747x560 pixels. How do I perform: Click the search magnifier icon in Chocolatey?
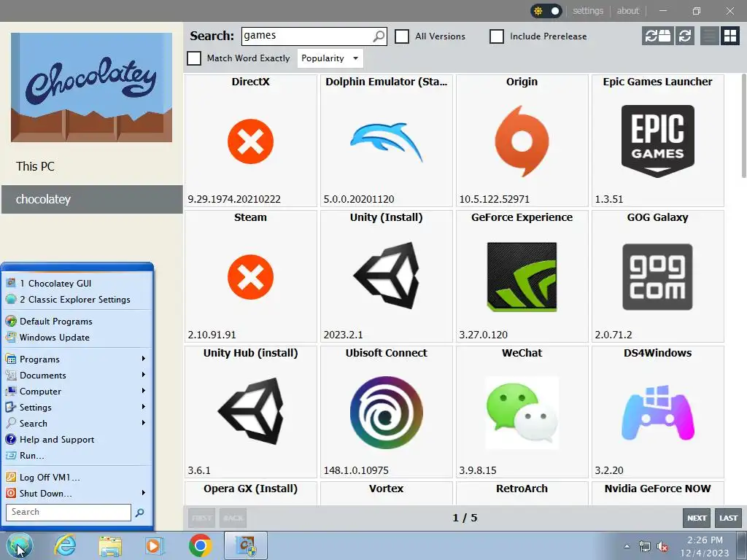[x=379, y=36]
